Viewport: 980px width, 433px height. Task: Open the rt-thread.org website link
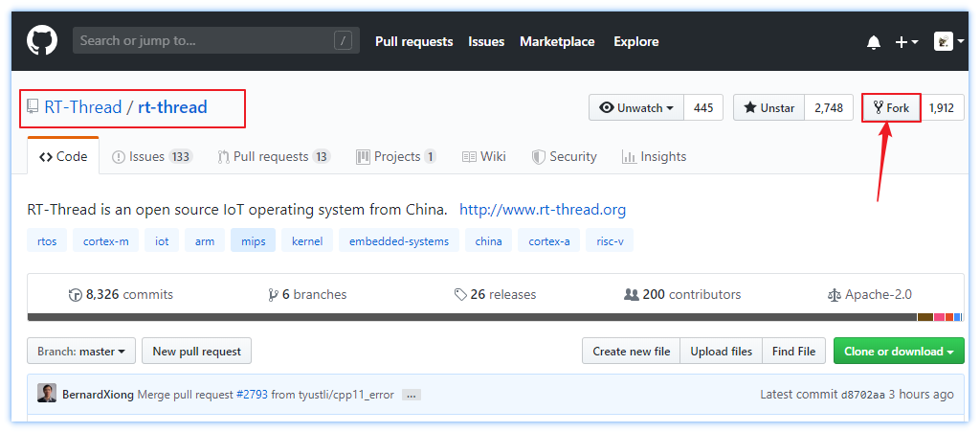pyautogui.click(x=543, y=210)
